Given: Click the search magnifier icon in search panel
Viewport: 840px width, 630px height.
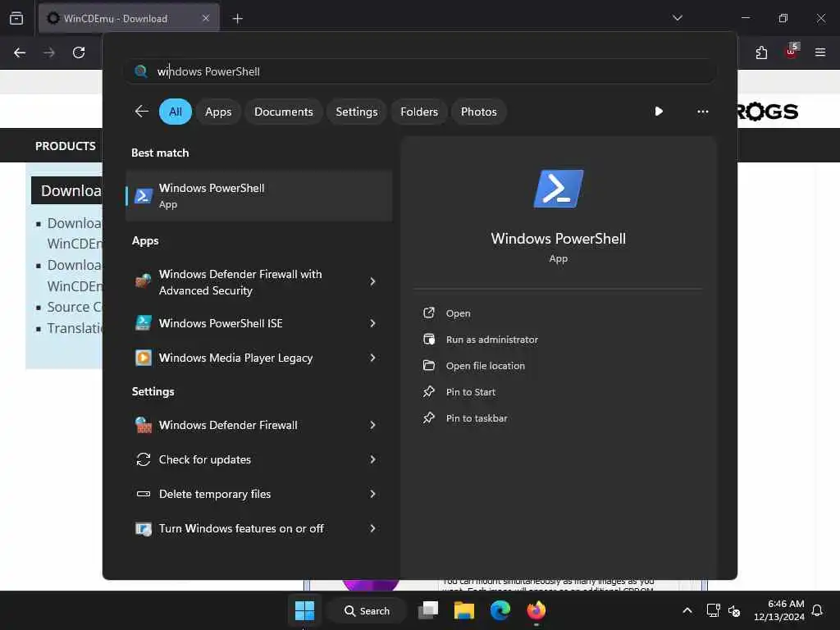Looking at the screenshot, I should coord(141,71).
